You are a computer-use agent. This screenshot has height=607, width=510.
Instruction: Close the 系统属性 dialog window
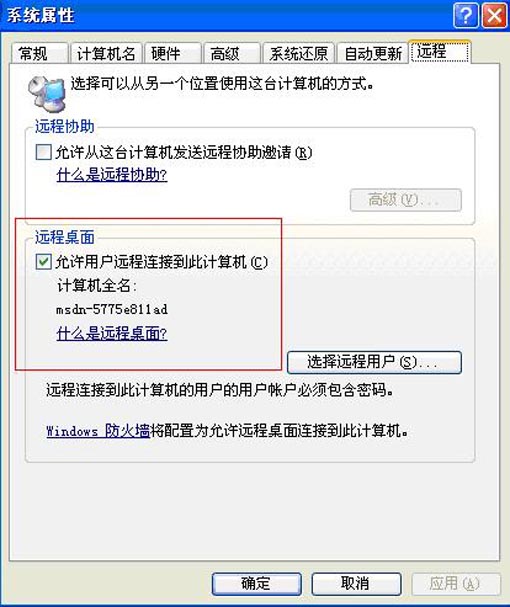pyautogui.click(x=495, y=16)
